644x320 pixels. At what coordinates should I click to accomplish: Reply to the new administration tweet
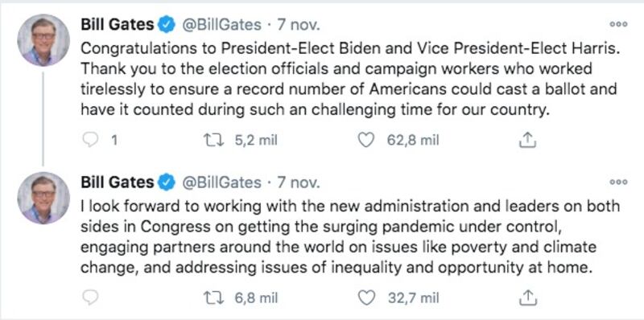pyautogui.click(x=90, y=297)
